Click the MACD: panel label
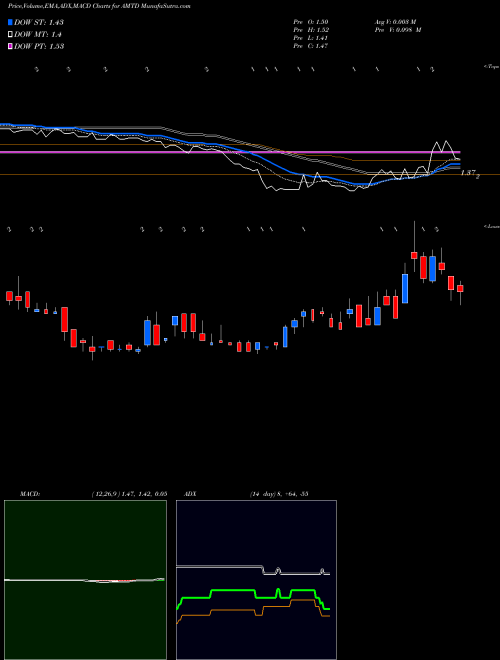The width and height of the screenshot is (500, 660). [x=30, y=494]
